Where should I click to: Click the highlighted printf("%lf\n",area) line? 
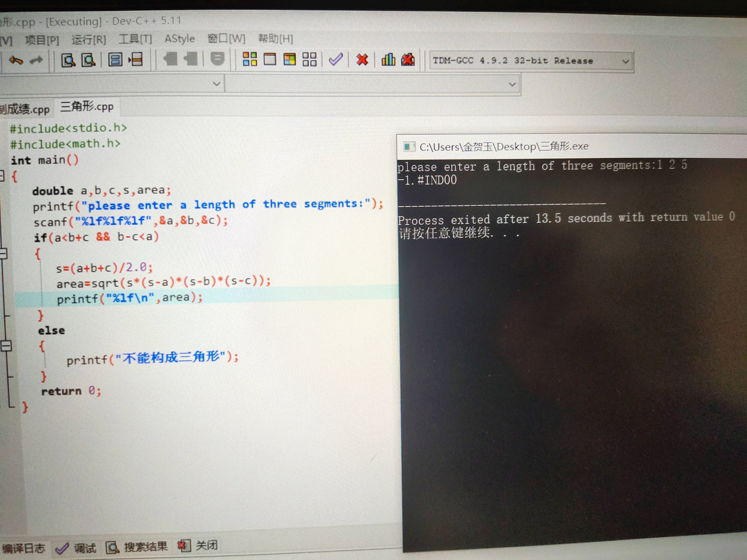[130, 298]
